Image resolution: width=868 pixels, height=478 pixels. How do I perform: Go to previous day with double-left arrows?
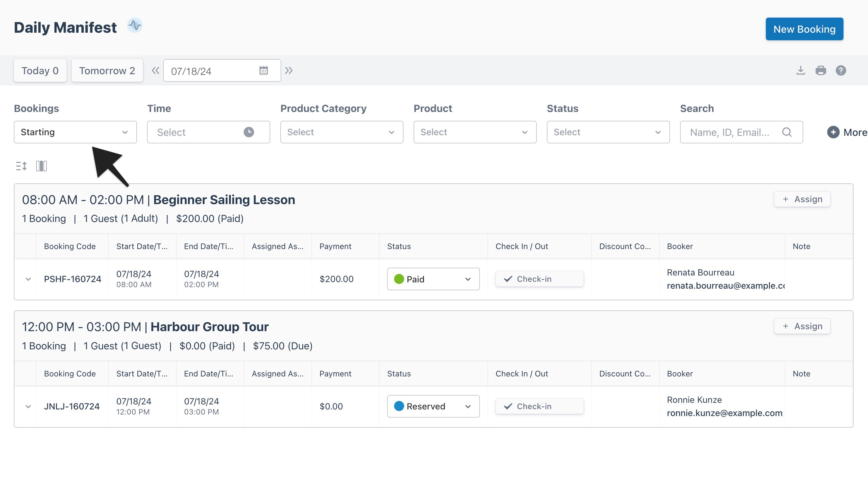[x=155, y=70]
